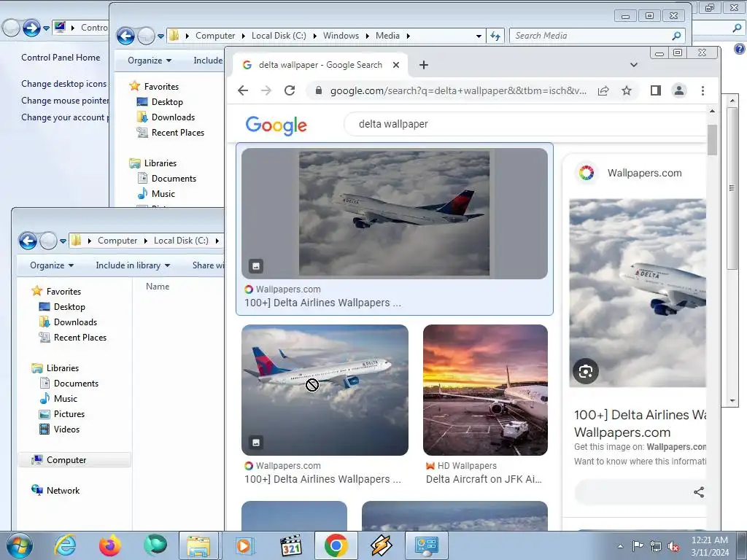The width and height of the screenshot is (747, 560).
Task: Open Chrome profile avatar
Action: [679, 90]
